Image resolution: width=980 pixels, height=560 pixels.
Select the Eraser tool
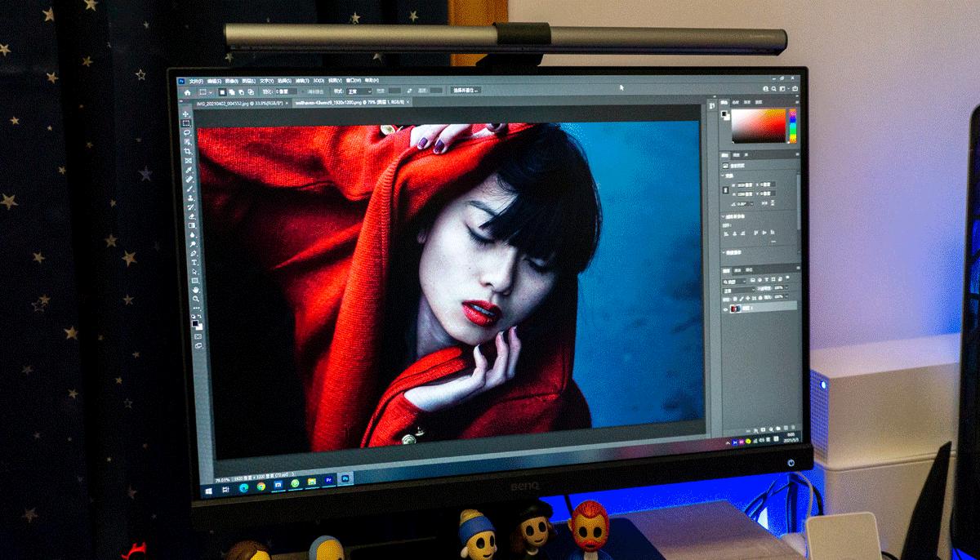click(x=192, y=216)
